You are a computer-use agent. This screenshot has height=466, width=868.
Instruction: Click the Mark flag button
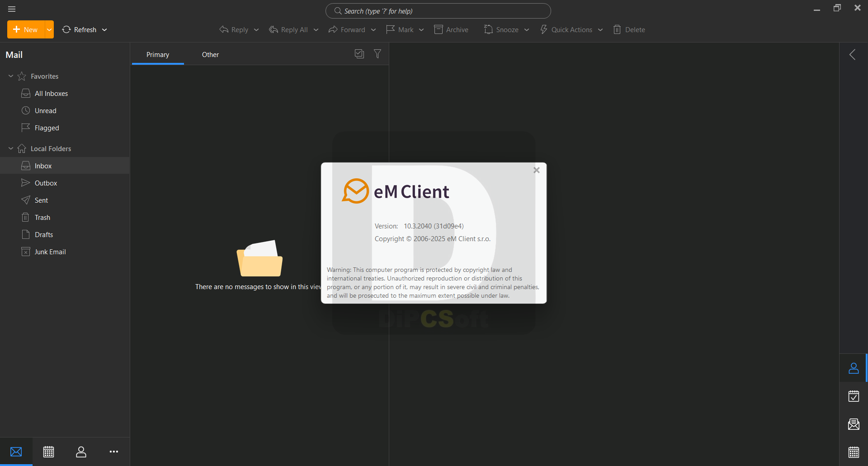tap(400, 29)
